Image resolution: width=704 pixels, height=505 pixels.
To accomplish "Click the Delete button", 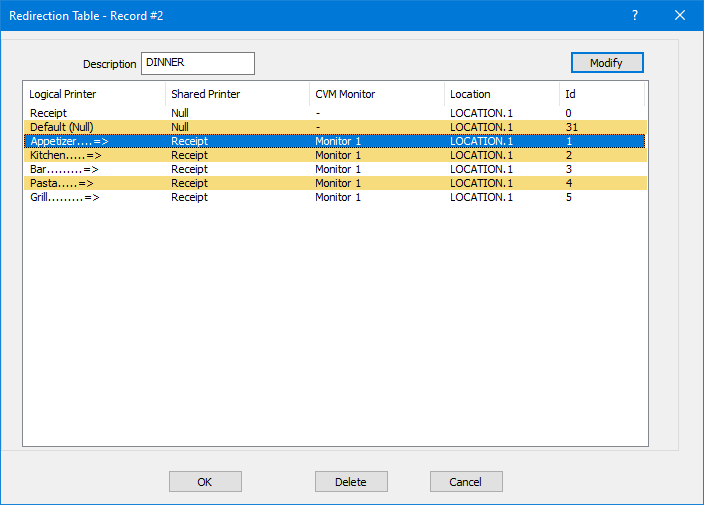I will 350,481.
